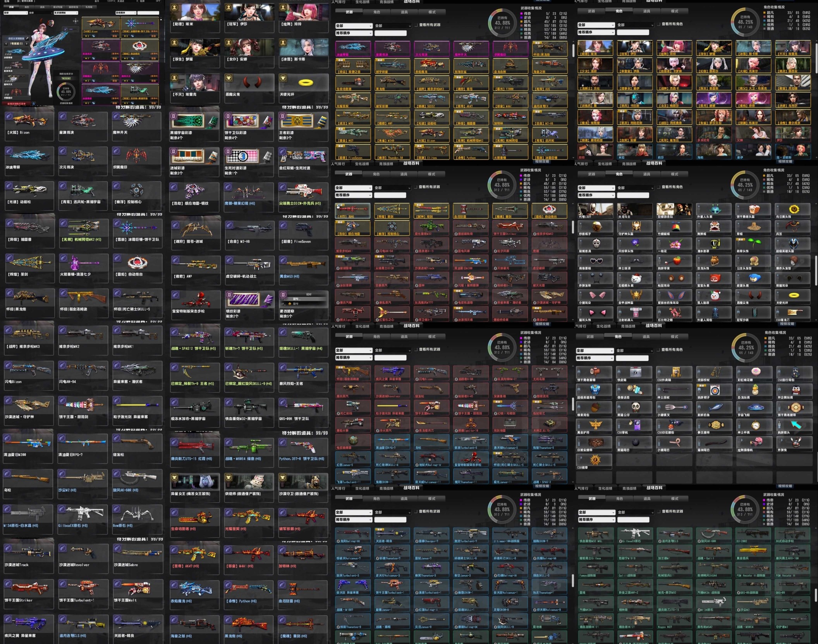
Task: Check 查看所有角色 above the character portraits
Action: coord(659,24)
